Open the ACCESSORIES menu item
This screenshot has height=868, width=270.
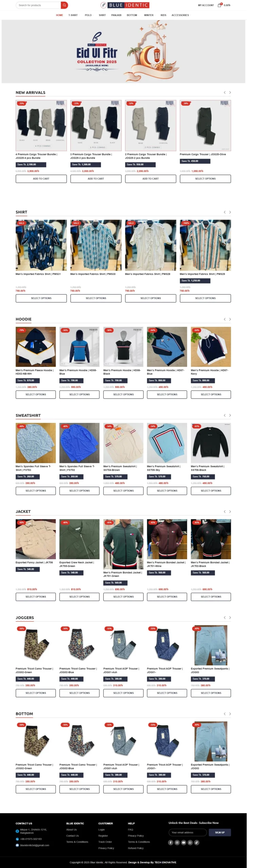(x=180, y=15)
